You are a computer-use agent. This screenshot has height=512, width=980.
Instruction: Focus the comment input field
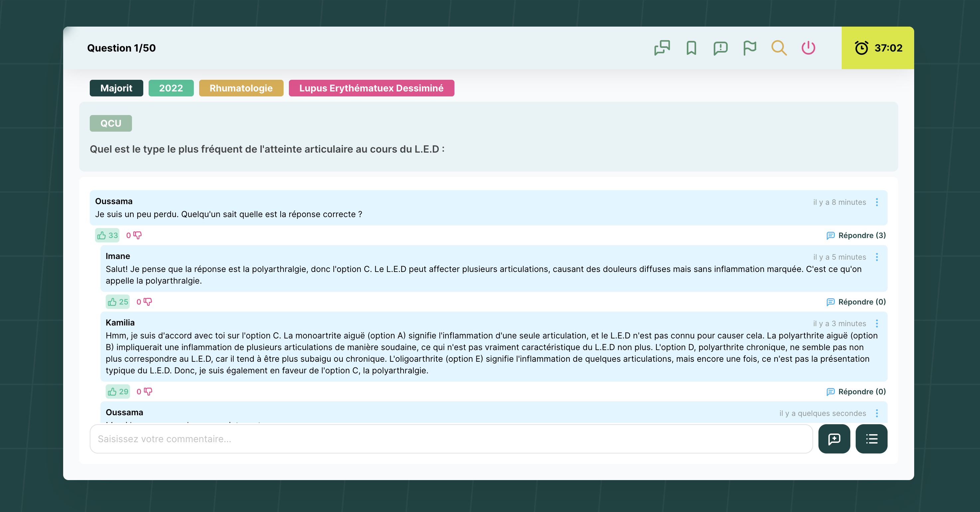451,439
